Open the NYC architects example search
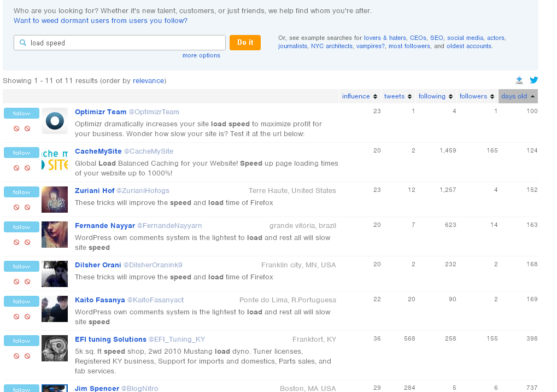The image size is (557, 392). (x=332, y=46)
